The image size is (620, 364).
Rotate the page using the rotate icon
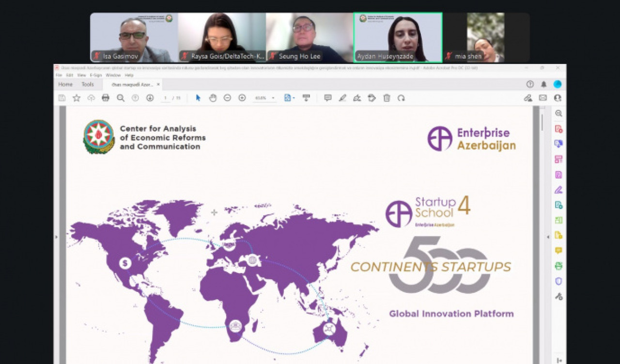click(401, 98)
